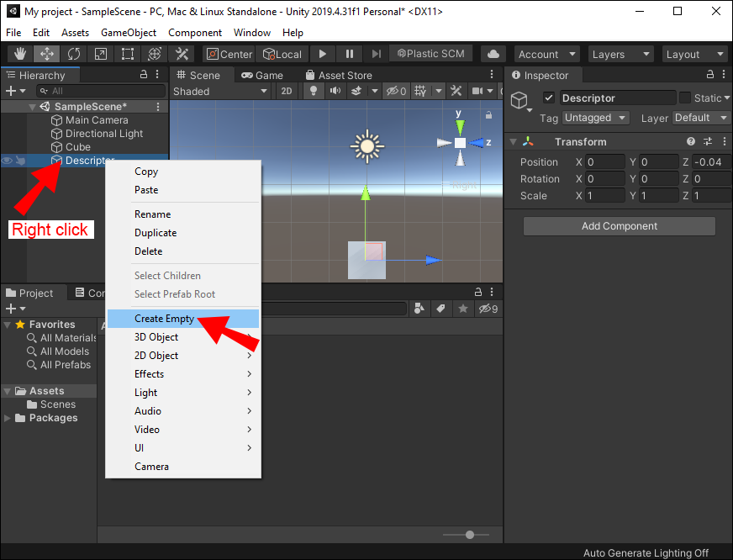Open the Account dropdown
Screen dimensions: 733x560
[x=547, y=54]
